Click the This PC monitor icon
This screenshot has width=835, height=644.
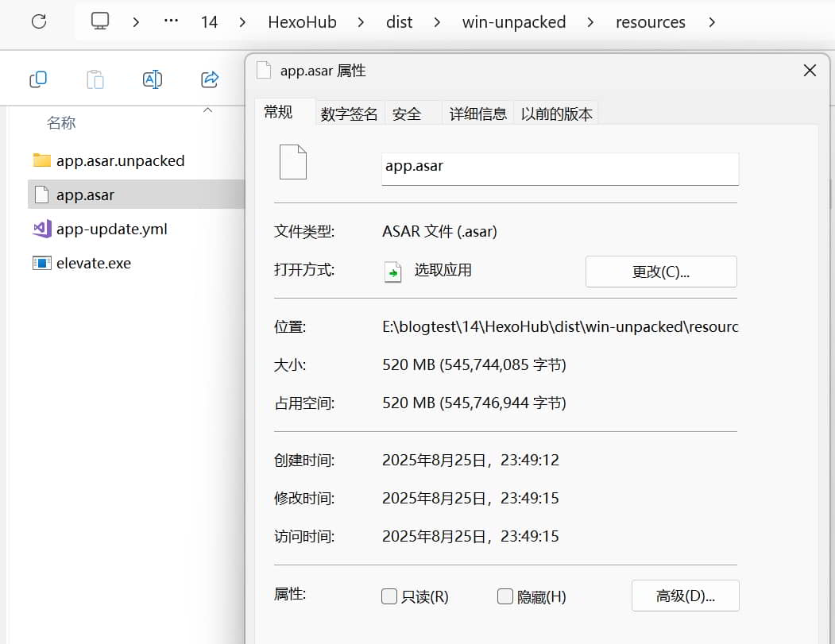[99, 21]
